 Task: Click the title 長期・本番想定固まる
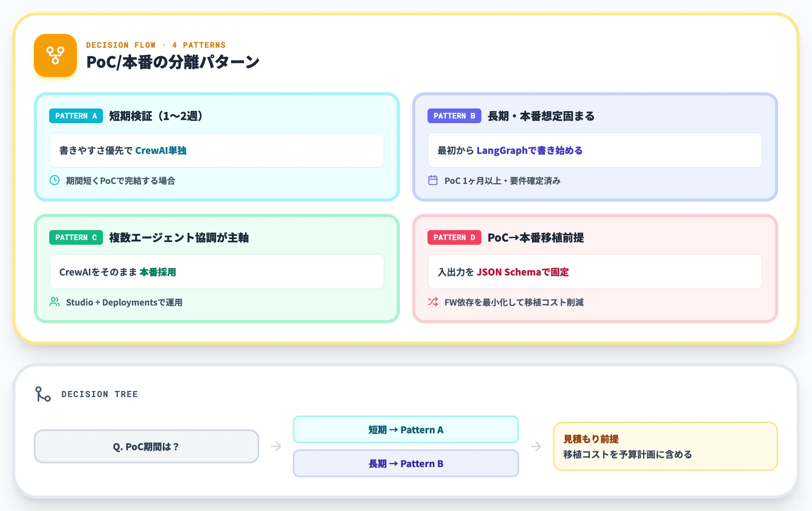pos(541,116)
